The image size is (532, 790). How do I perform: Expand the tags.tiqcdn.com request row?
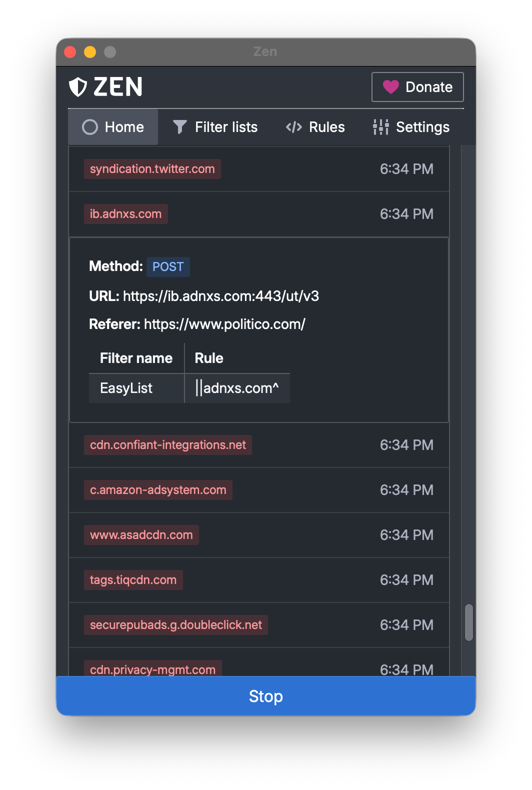coord(259,580)
